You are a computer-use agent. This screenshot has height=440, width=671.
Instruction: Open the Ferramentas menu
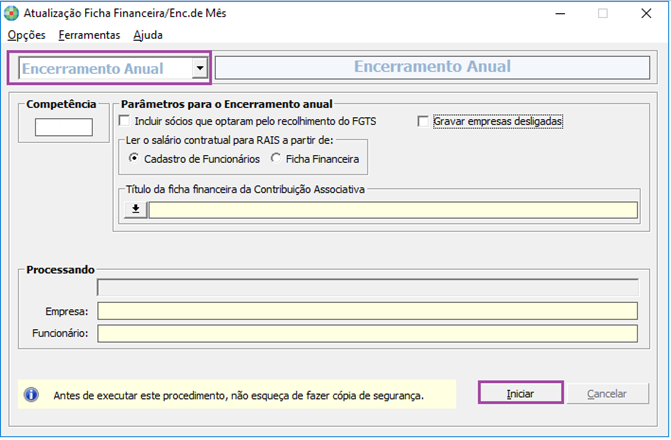point(89,35)
